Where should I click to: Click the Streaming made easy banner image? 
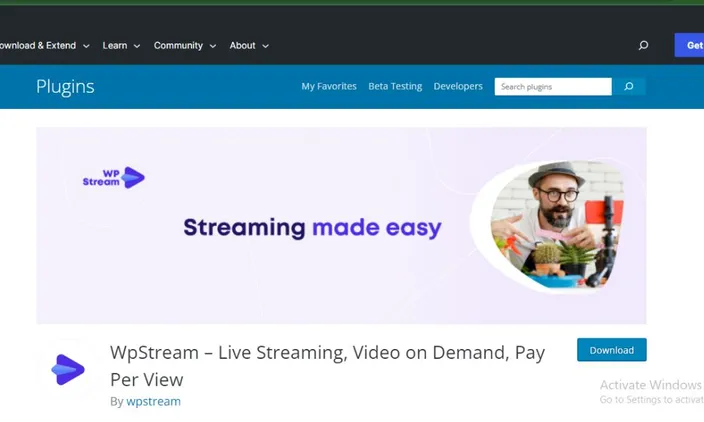pos(341,225)
